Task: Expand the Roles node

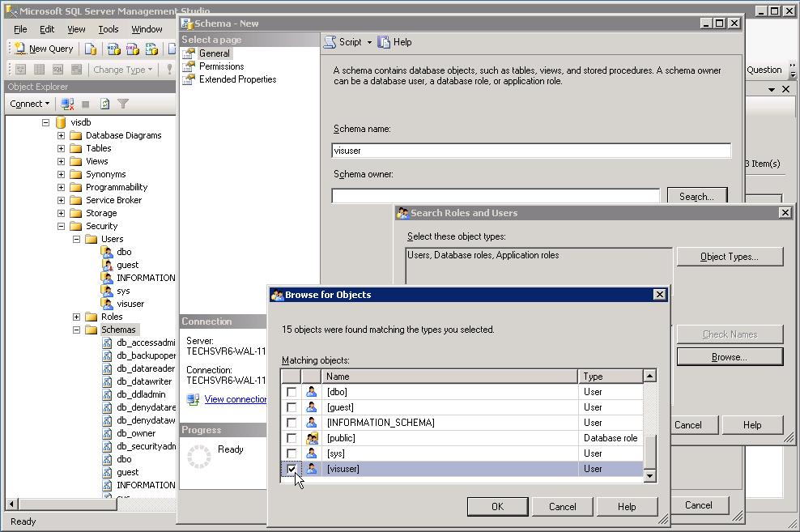Action: (x=77, y=317)
